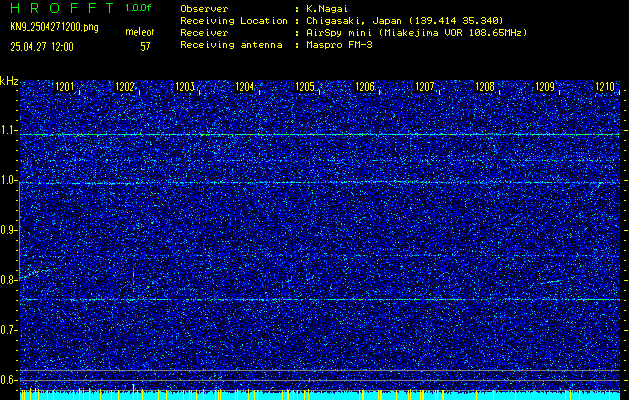Click the Receiving antenna label
This screenshot has width=629, height=400.
point(231,45)
